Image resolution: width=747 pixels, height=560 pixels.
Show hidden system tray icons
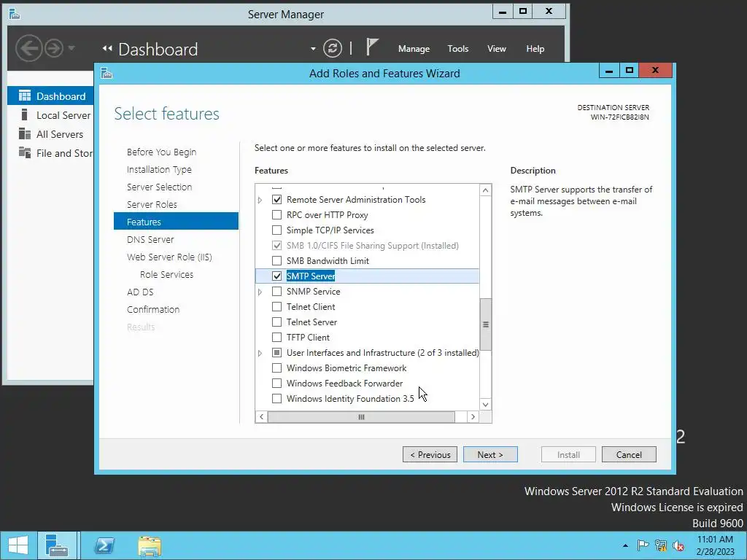click(x=625, y=545)
